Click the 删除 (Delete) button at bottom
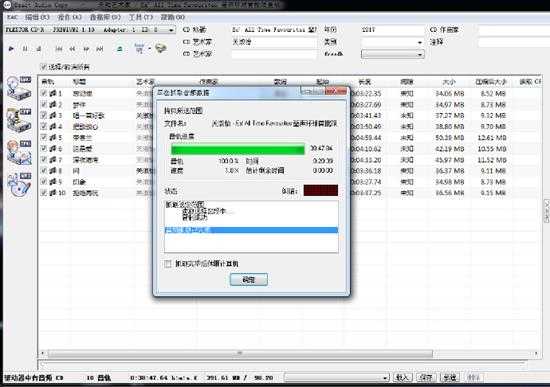 point(474,378)
